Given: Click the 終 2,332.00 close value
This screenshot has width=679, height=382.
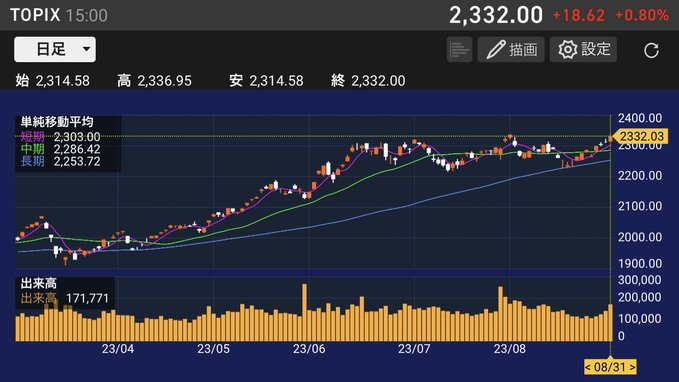Looking at the screenshot, I should 368,81.
